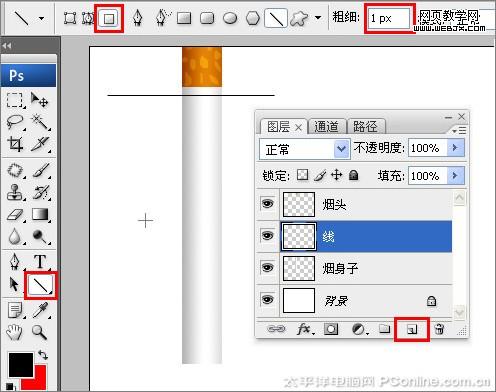Switch to the 图层 tab

(279, 127)
